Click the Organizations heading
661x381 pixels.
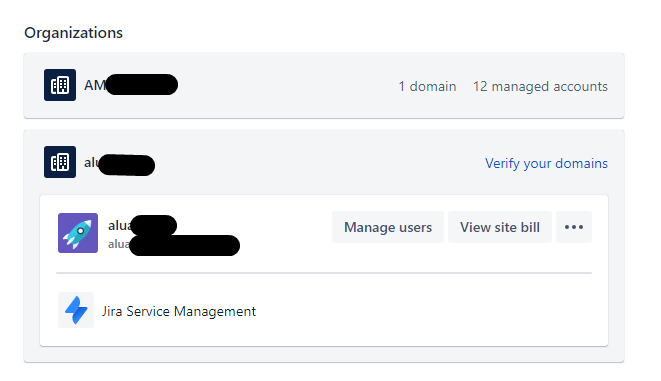pyautogui.click(x=73, y=33)
